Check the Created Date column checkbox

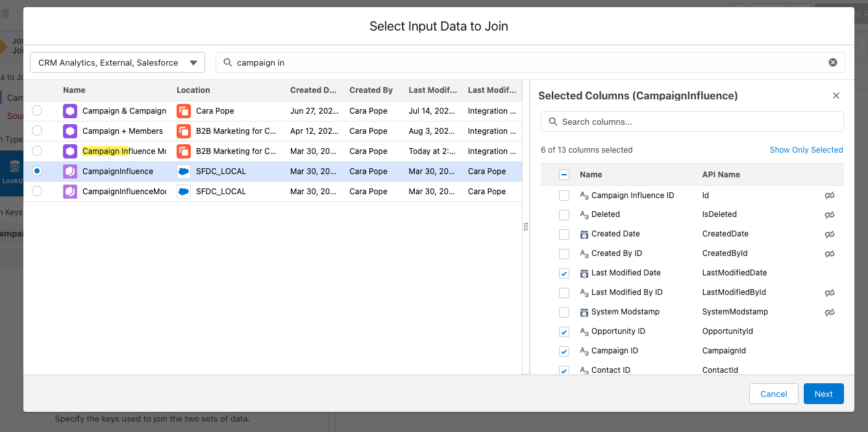pos(564,235)
